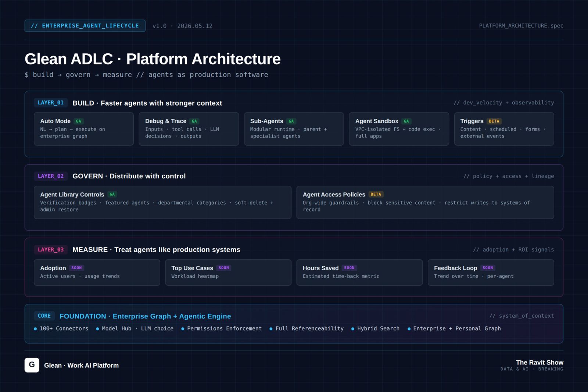Click the Glean G logo icon
588x392 pixels.
tap(32, 365)
